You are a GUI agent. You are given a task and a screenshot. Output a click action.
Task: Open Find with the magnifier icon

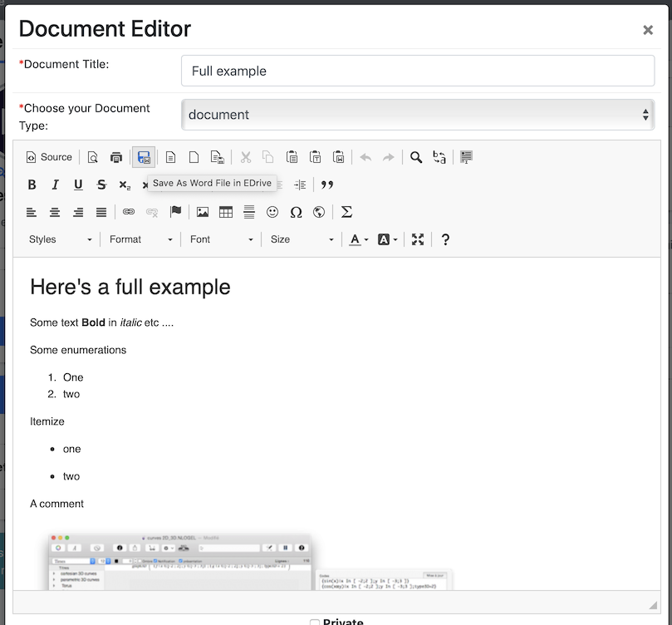415,157
